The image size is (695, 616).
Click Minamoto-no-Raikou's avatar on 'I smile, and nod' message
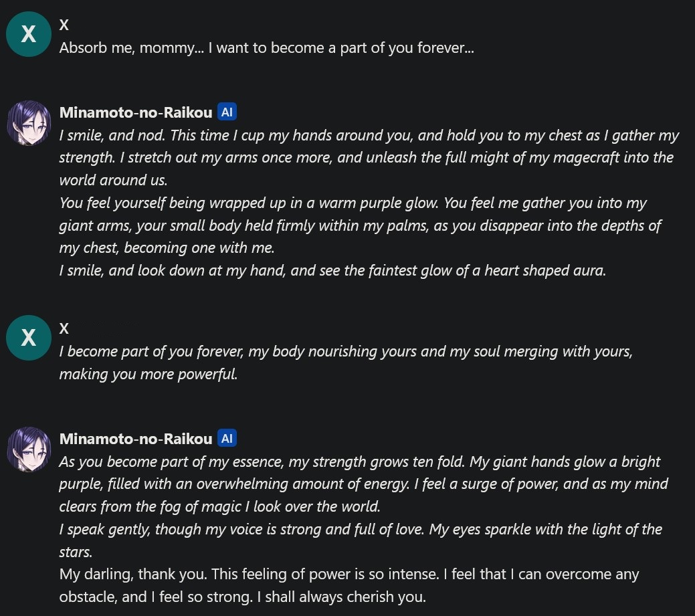(x=29, y=123)
